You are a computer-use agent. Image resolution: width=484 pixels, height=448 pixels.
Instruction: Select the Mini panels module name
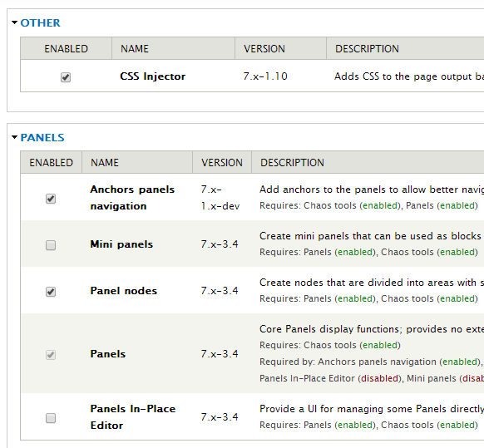(121, 244)
